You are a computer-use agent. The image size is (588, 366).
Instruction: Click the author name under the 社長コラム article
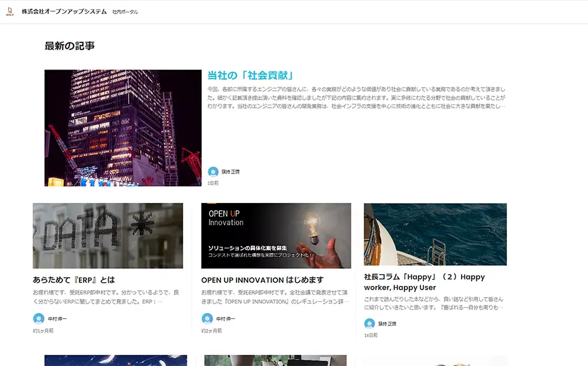(x=387, y=324)
